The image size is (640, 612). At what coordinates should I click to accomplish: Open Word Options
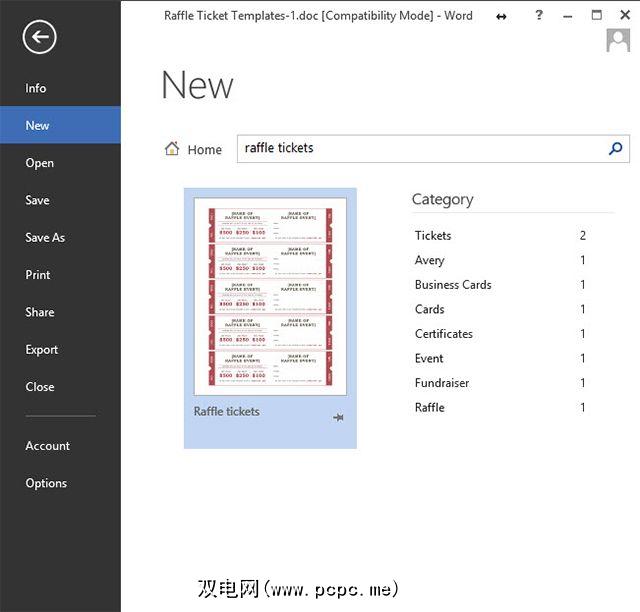(x=46, y=483)
